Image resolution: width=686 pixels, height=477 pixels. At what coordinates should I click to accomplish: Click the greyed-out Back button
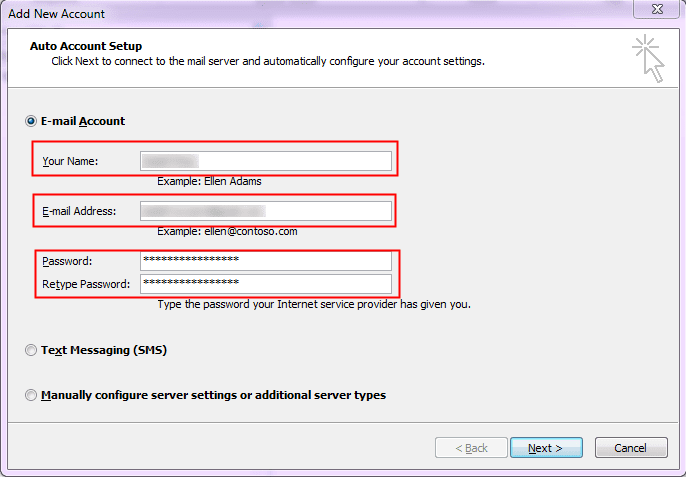(x=471, y=448)
